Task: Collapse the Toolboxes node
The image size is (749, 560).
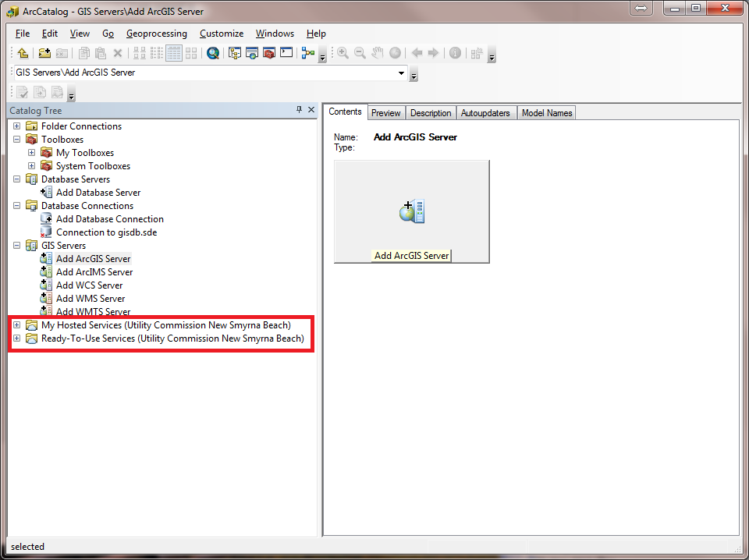Action: click(x=16, y=140)
